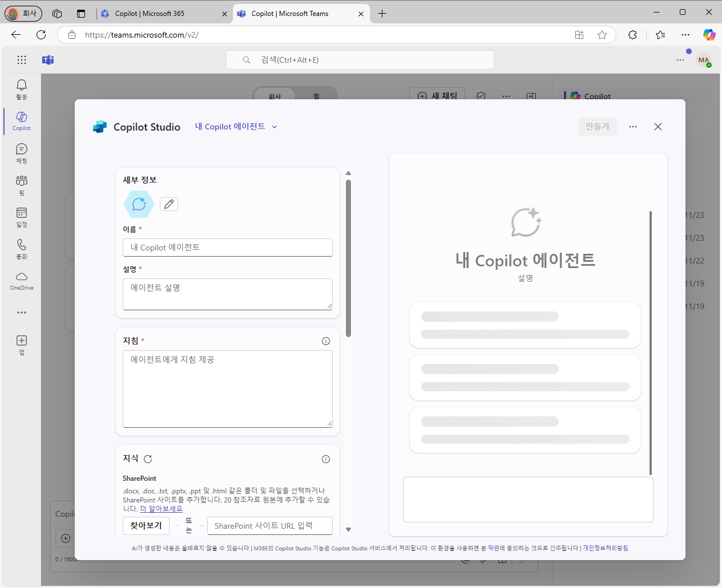The width and height of the screenshot is (722, 588).
Task: Open browser extensions puzzle icon
Action: [x=632, y=35]
